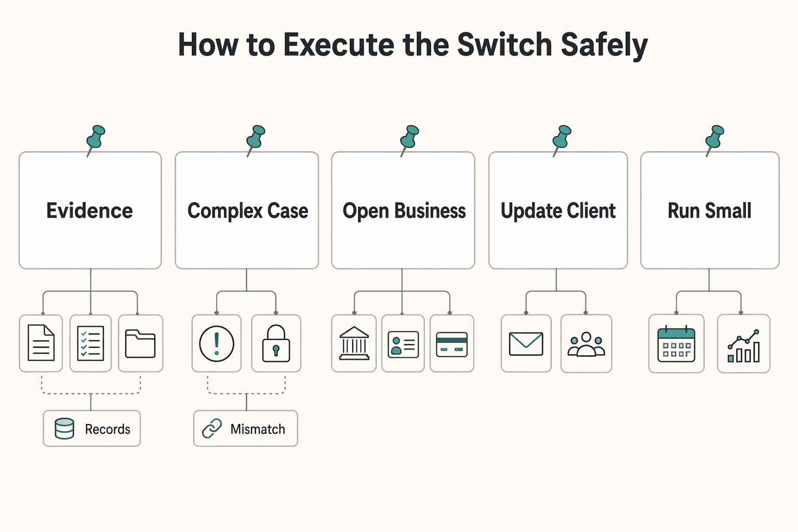This screenshot has width=798, height=532.
Task: Select the padlock icon under Complex Case
Action: (x=276, y=343)
